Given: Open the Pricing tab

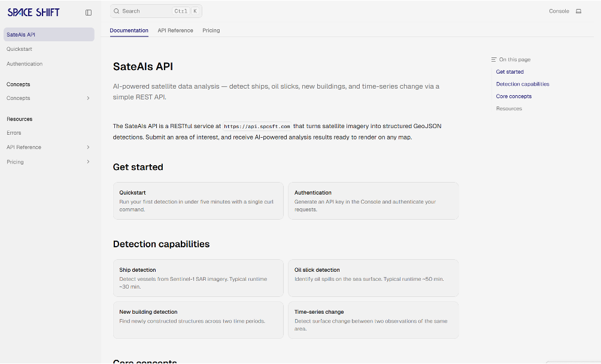Looking at the screenshot, I should [211, 31].
